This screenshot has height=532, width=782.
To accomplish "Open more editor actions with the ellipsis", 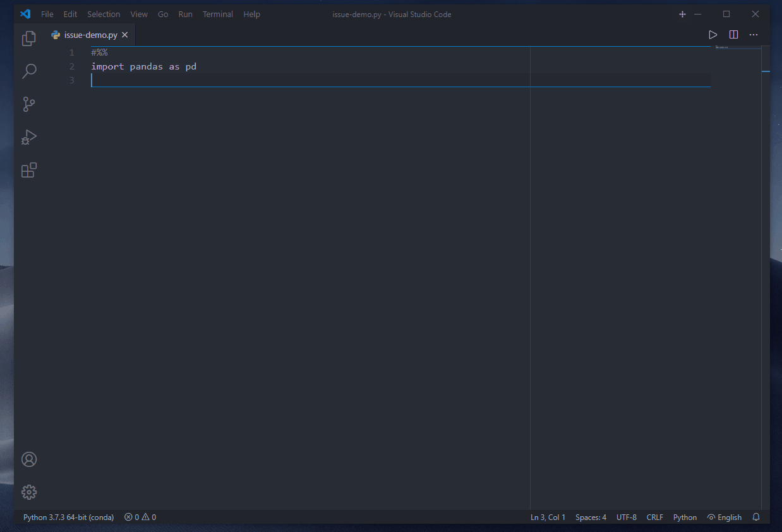I will coord(753,35).
